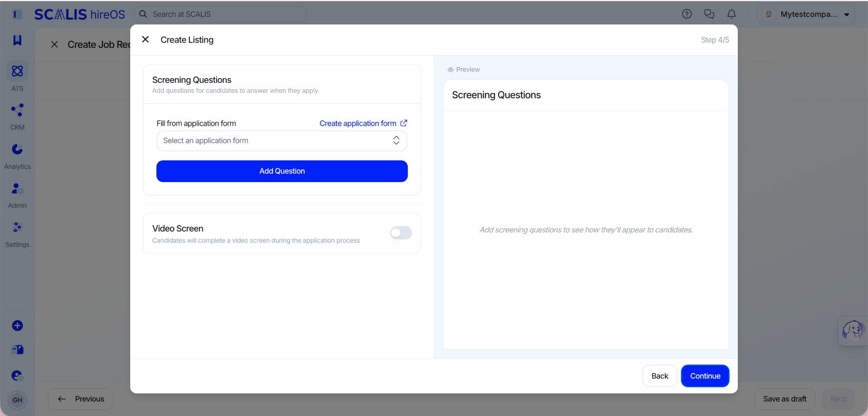Click the document transfer sidebar icon
The width and height of the screenshot is (868, 416).
[x=17, y=350]
